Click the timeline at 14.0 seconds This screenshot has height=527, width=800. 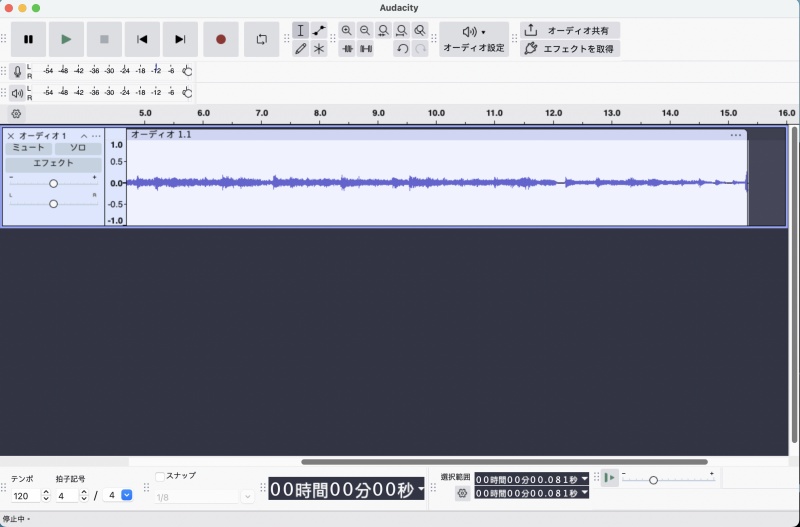coord(670,113)
